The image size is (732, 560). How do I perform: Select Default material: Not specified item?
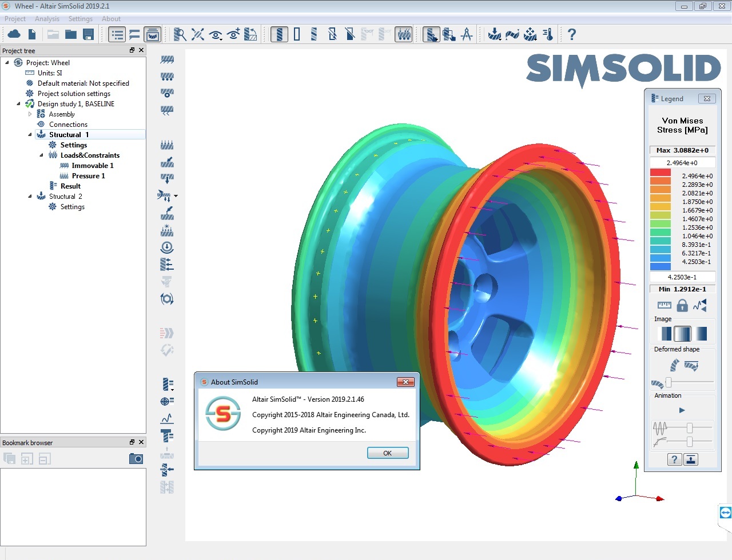point(83,83)
